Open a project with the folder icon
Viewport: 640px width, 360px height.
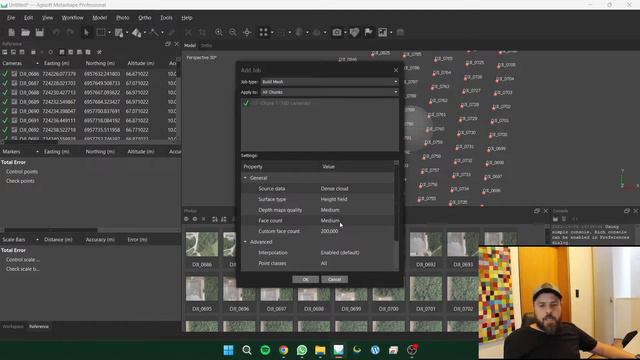pyautogui.click(x=25, y=32)
